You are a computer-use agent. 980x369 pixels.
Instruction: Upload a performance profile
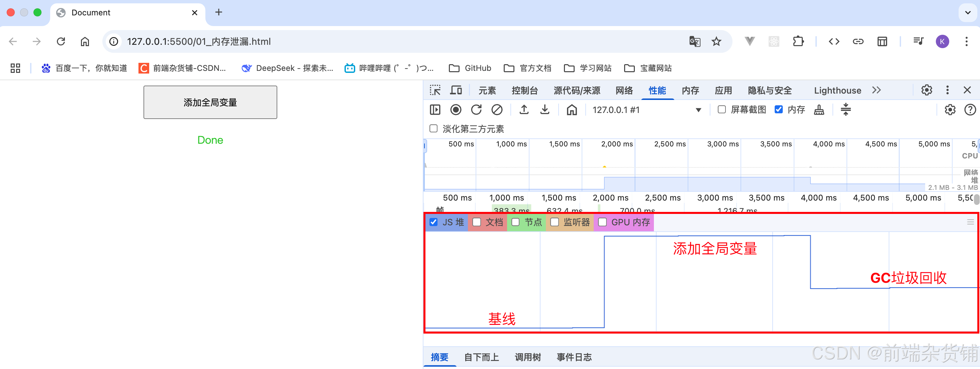(524, 110)
